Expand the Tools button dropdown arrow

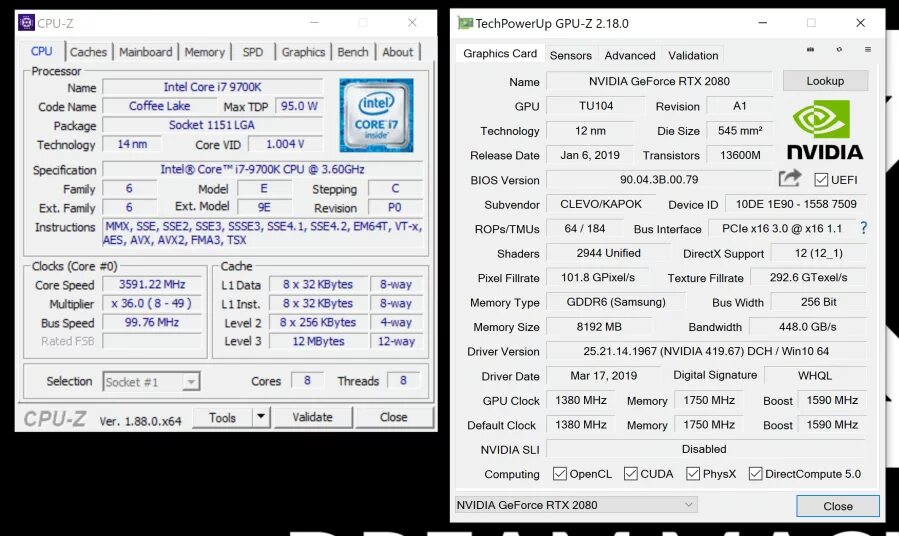pyautogui.click(x=261, y=417)
